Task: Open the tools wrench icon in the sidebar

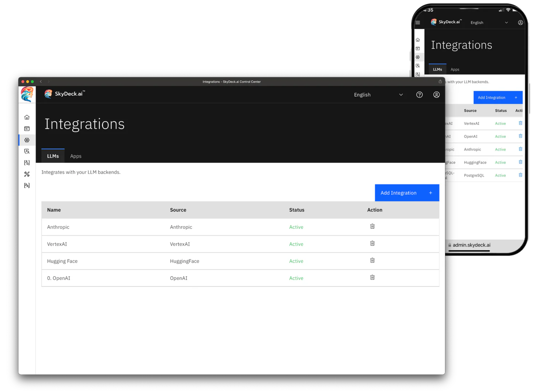Action: coord(27,174)
